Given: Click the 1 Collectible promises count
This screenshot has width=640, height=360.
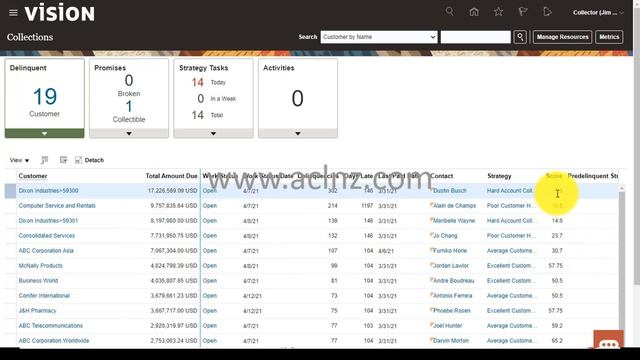Looking at the screenshot, I should (x=129, y=107).
